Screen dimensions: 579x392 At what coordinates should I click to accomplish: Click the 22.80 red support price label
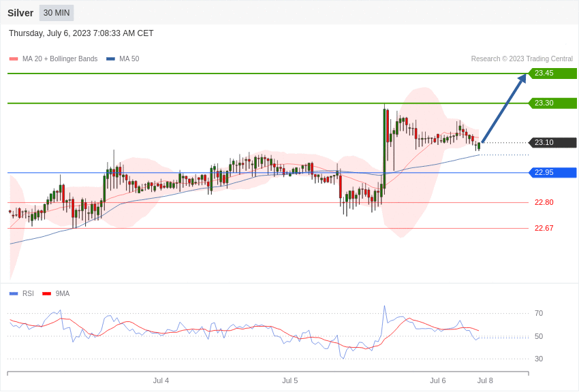[544, 202]
